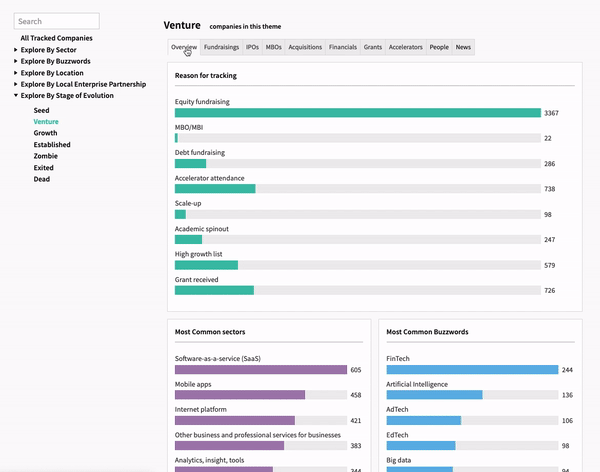Open the Fundraisings tab
Image resolution: width=600 pixels, height=472 pixels.
point(221,47)
